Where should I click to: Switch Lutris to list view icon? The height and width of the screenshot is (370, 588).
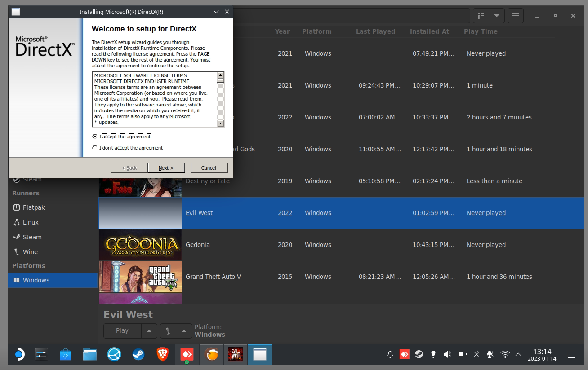[x=481, y=16]
